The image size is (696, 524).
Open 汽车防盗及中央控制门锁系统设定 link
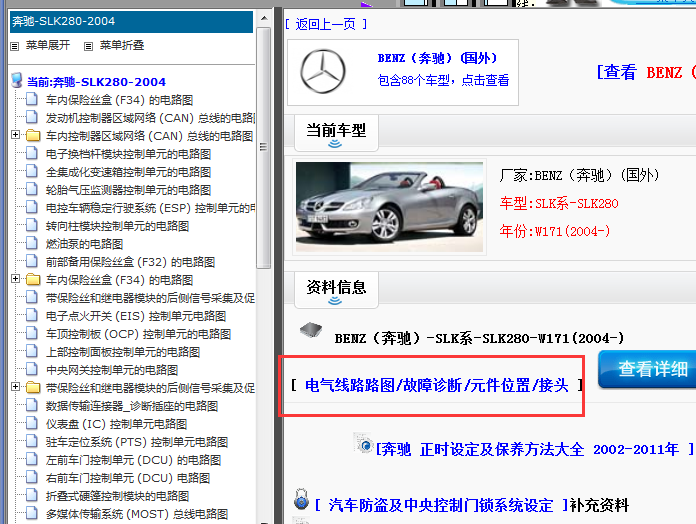(x=441, y=505)
